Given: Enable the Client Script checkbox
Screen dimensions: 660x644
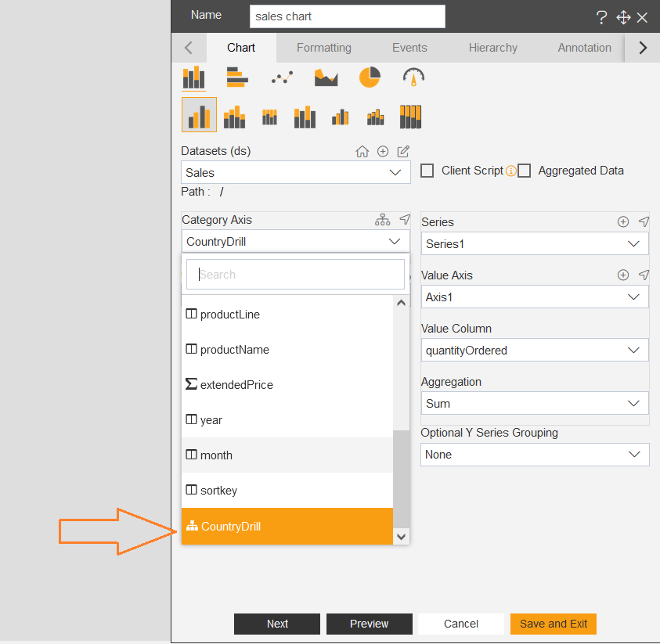Looking at the screenshot, I should coord(427,171).
